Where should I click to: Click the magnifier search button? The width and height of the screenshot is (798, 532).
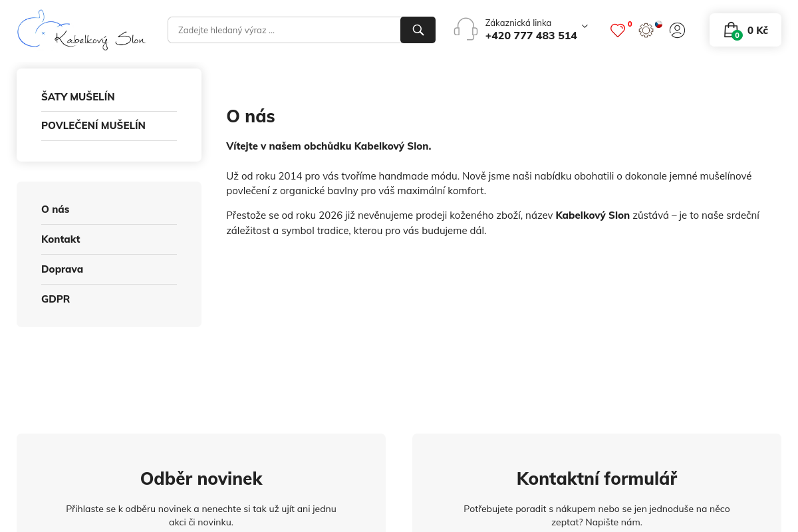(418, 30)
